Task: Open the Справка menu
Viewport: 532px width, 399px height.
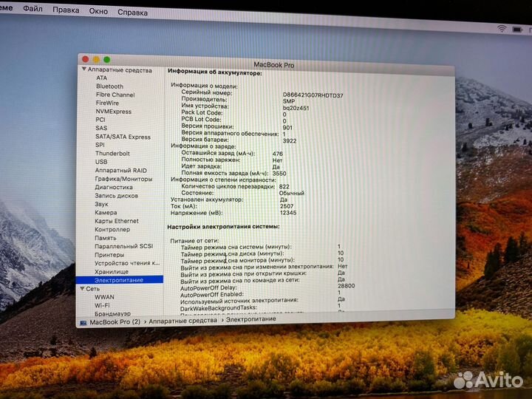Action: [x=132, y=13]
